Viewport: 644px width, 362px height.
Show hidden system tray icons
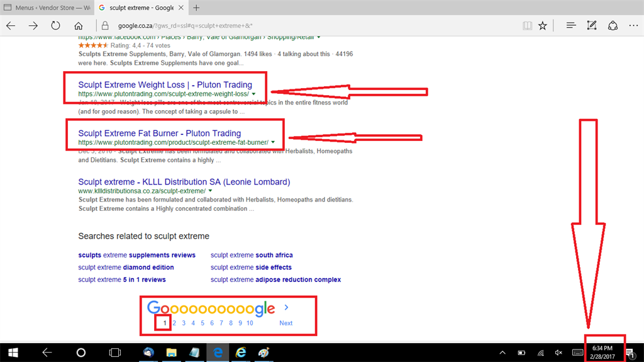[x=502, y=353]
